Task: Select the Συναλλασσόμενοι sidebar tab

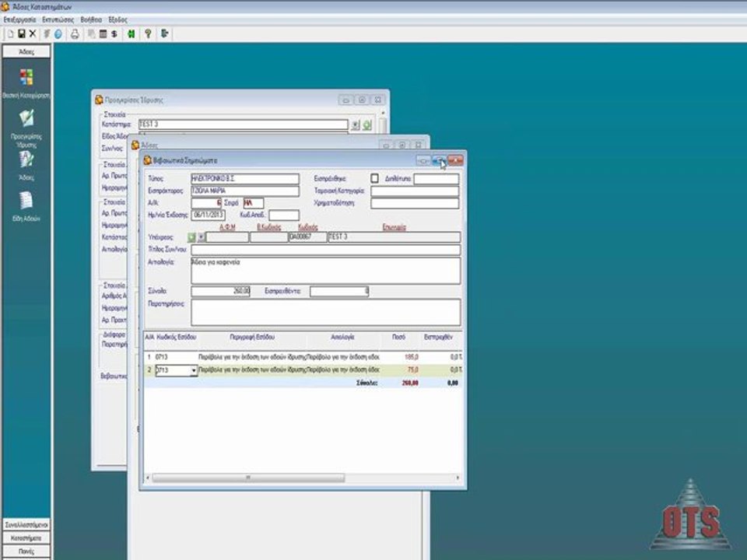Action: click(26, 525)
